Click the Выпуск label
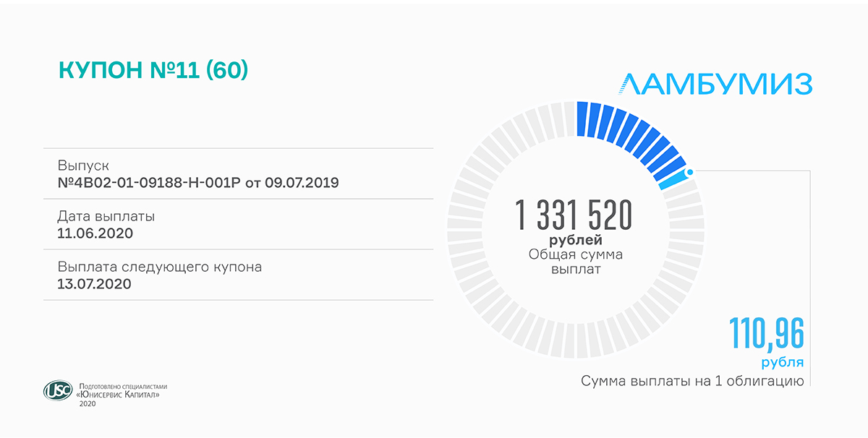The image size is (868, 438). click(x=82, y=166)
